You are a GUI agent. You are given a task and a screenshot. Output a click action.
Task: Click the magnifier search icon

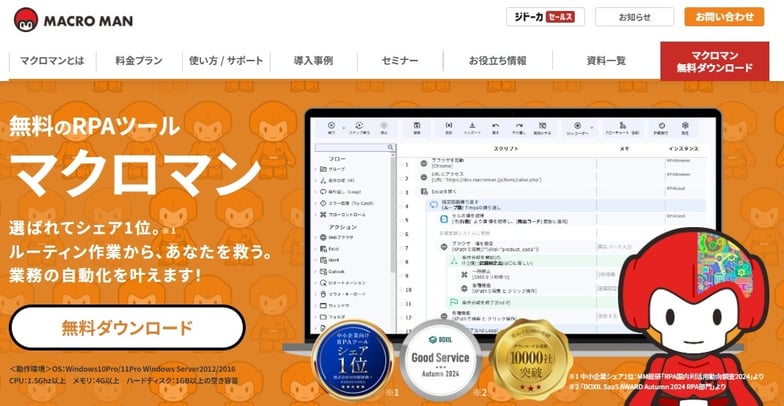coord(391,148)
